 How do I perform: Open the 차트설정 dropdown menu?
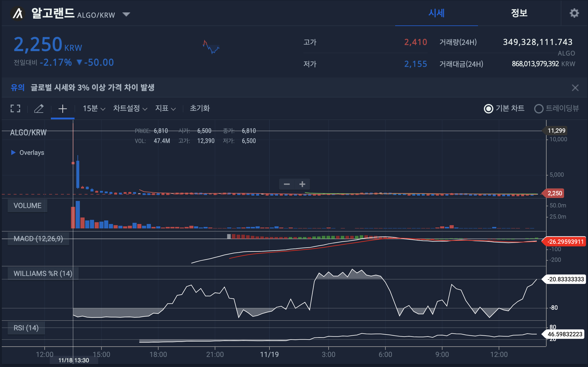[x=130, y=108]
